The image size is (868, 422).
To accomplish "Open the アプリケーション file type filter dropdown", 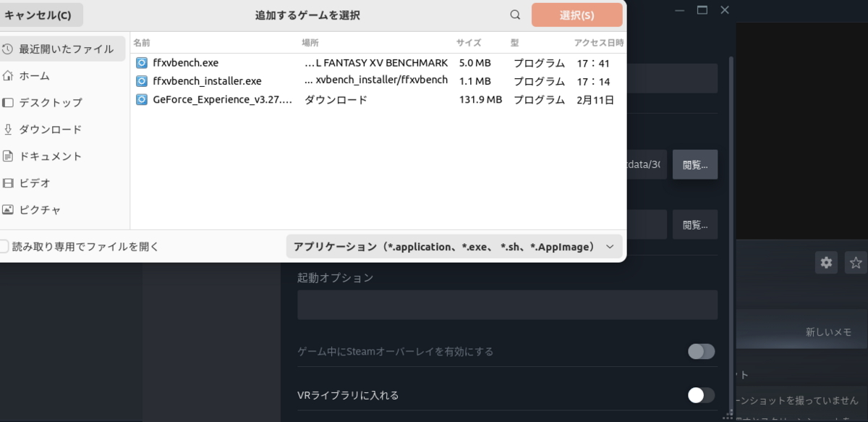I will pyautogui.click(x=454, y=247).
